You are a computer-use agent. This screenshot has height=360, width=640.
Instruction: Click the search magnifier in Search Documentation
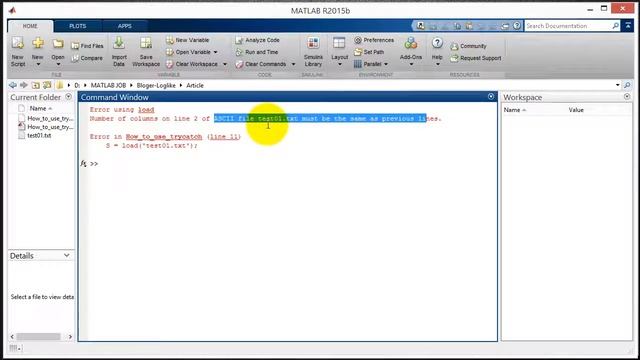click(616, 26)
